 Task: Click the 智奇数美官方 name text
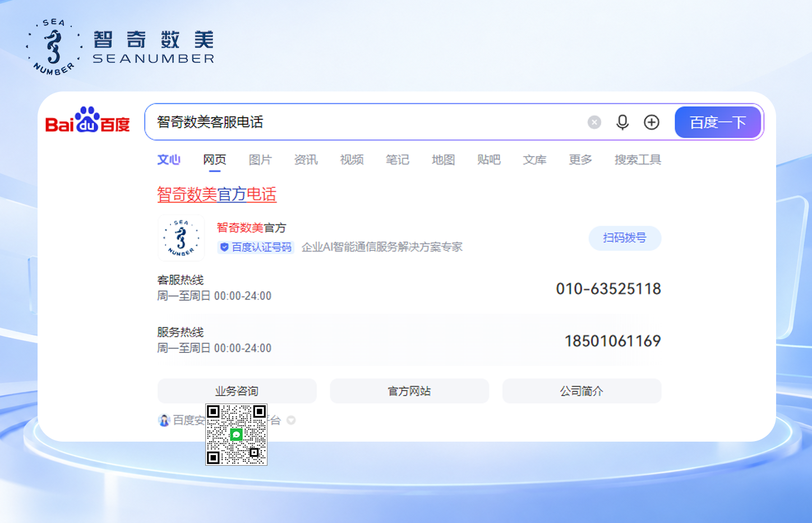click(x=251, y=228)
